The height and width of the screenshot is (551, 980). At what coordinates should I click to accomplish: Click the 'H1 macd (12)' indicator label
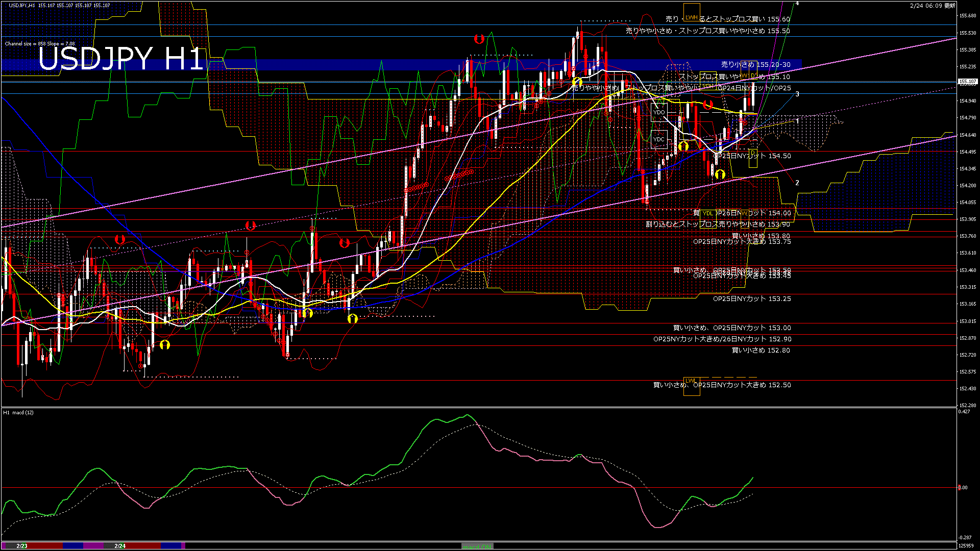[x=18, y=413]
